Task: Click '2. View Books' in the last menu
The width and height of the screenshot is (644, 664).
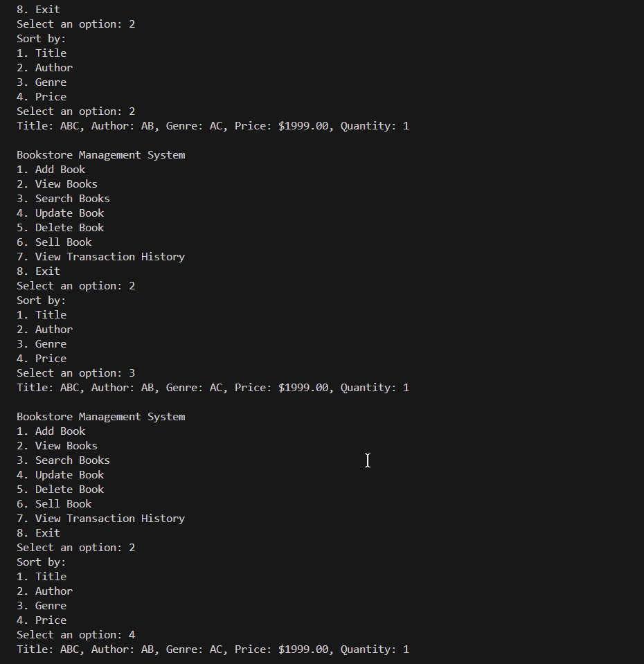Action: tap(57, 446)
